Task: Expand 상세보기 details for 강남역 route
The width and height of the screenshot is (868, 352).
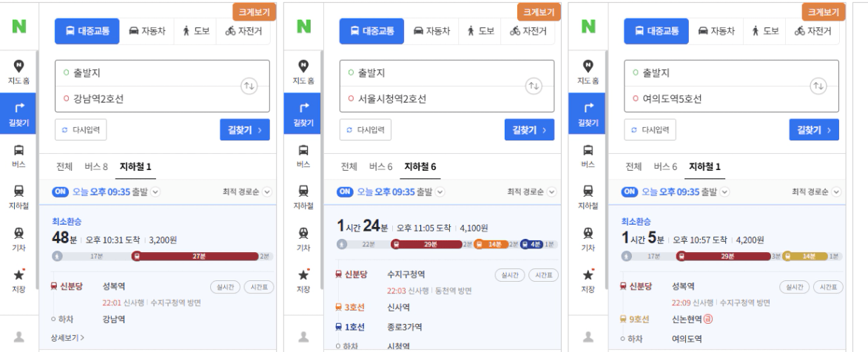Action: coord(67,338)
